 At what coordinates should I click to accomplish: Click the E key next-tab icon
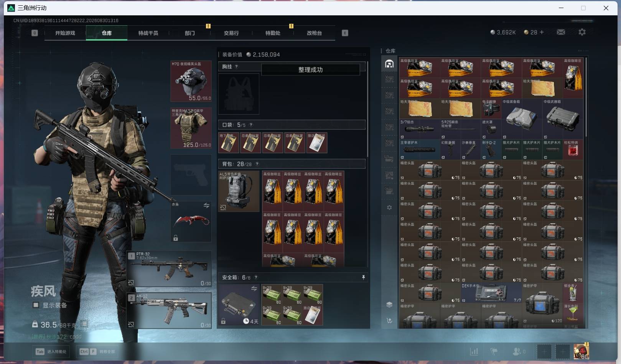tap(345, 33)
